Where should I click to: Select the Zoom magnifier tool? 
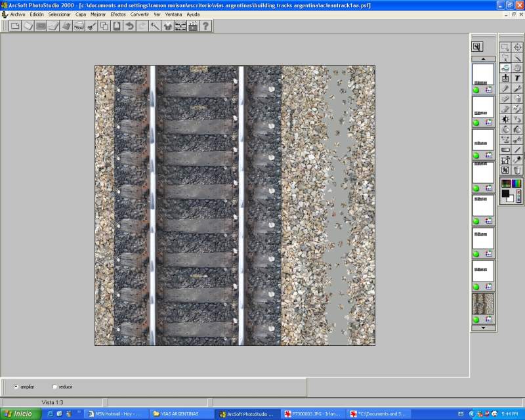pos(505,68)
